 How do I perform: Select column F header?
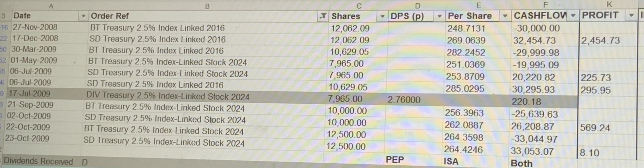tap(545, 5)
